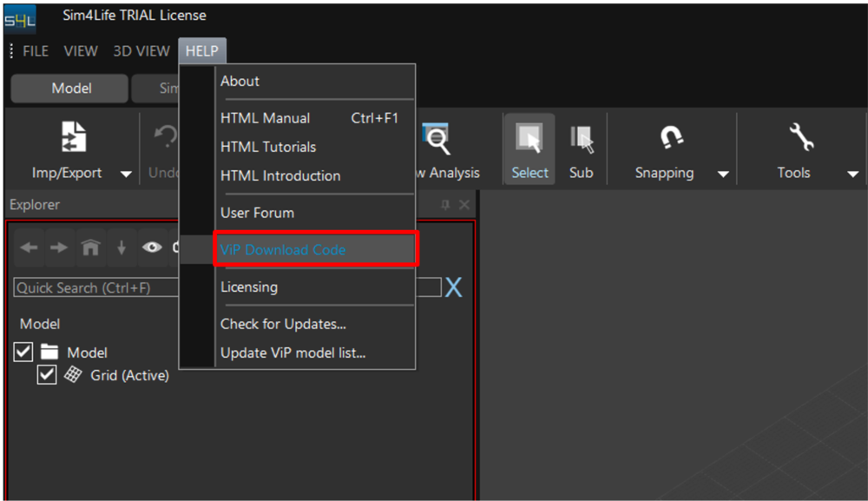Click the home icon in Explorer toolbar
Image resolution: width=868 pixels, height=501 pixels.
[90, 247]
